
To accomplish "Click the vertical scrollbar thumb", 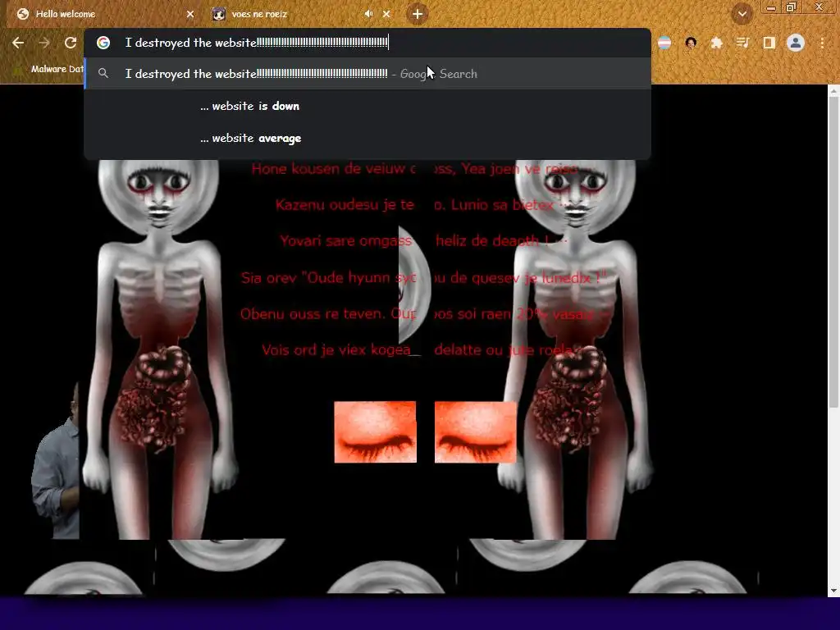I will 833,252.
